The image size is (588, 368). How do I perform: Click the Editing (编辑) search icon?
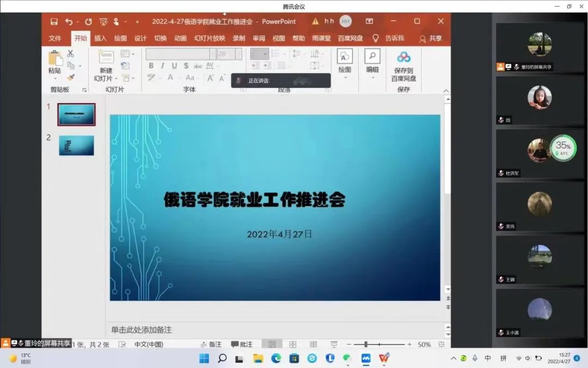tap(372, 57)
